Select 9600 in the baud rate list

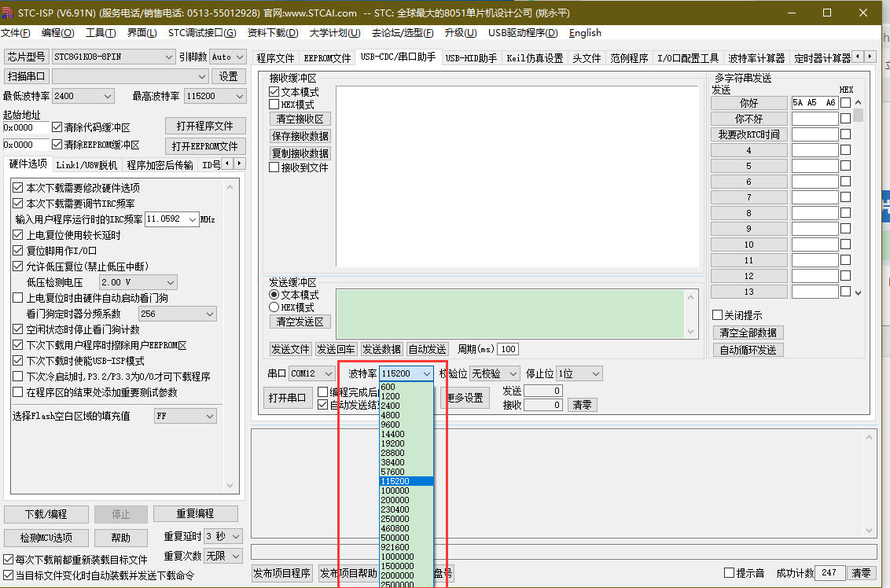pos(406,424)
